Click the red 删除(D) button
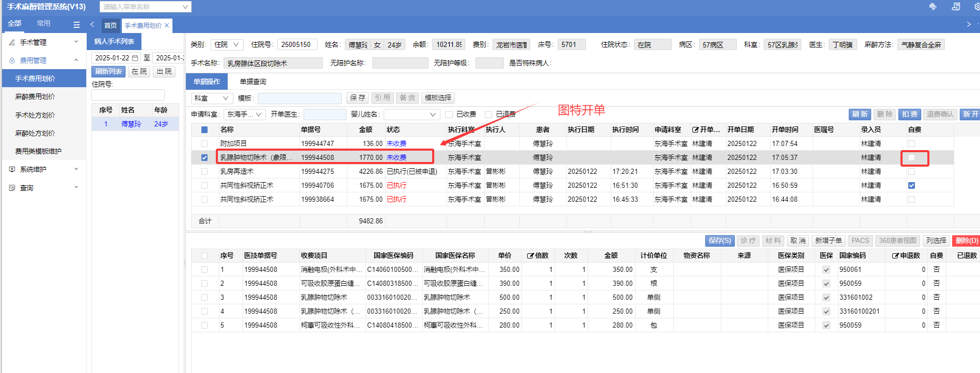 (x=967, y=241)
